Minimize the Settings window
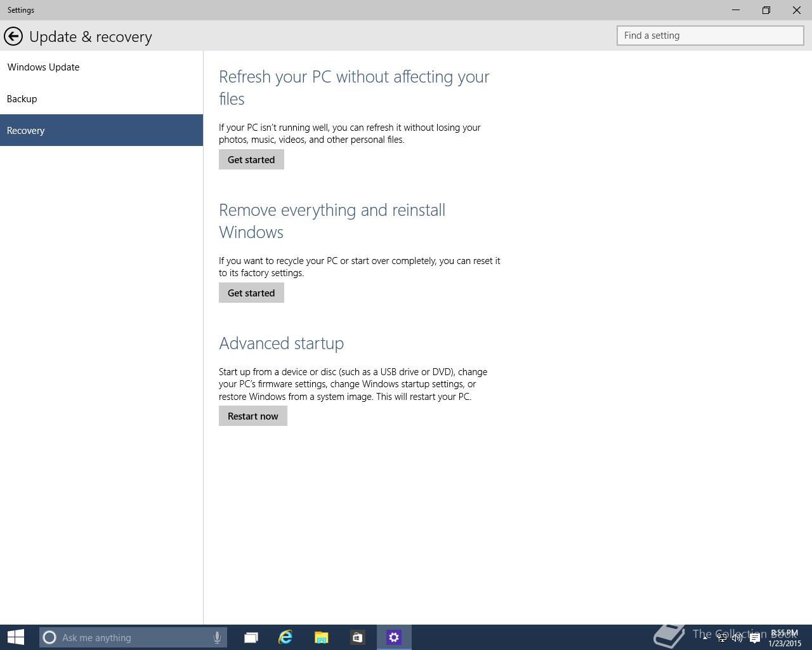The width and height of the screenshot is (812, 650). pos(736,10)
